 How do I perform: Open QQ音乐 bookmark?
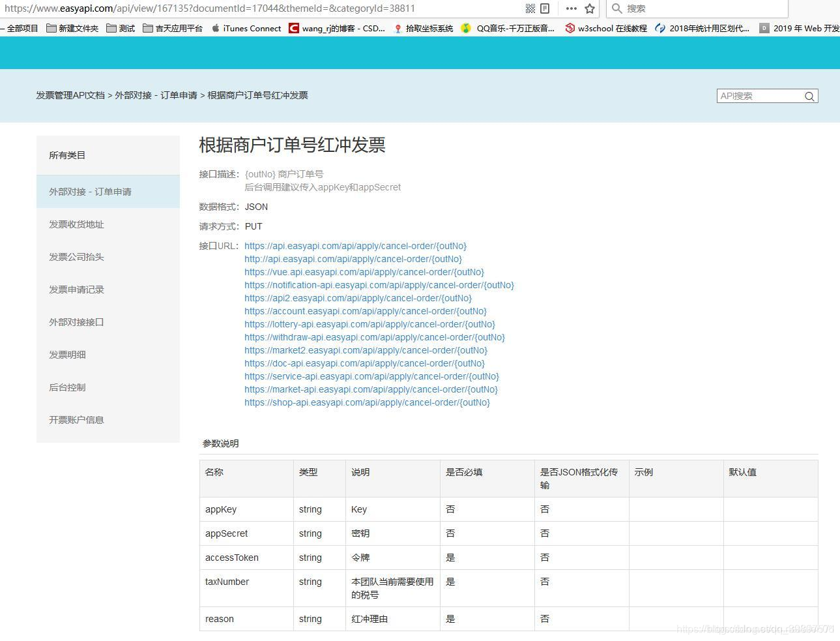(x=508, y=28)
